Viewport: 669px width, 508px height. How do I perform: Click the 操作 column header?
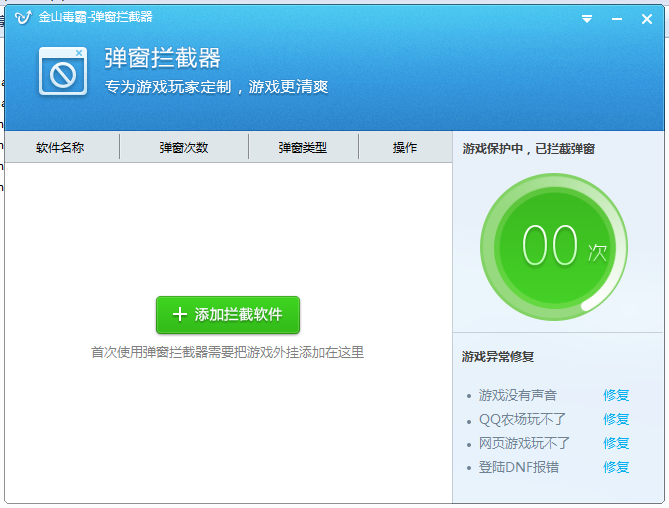tap(405, 148)
